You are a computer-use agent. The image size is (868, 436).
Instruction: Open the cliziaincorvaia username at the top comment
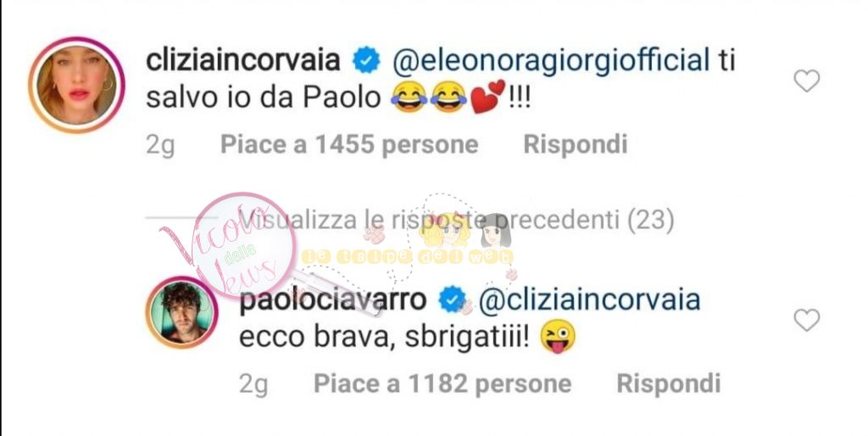point(242,60)
